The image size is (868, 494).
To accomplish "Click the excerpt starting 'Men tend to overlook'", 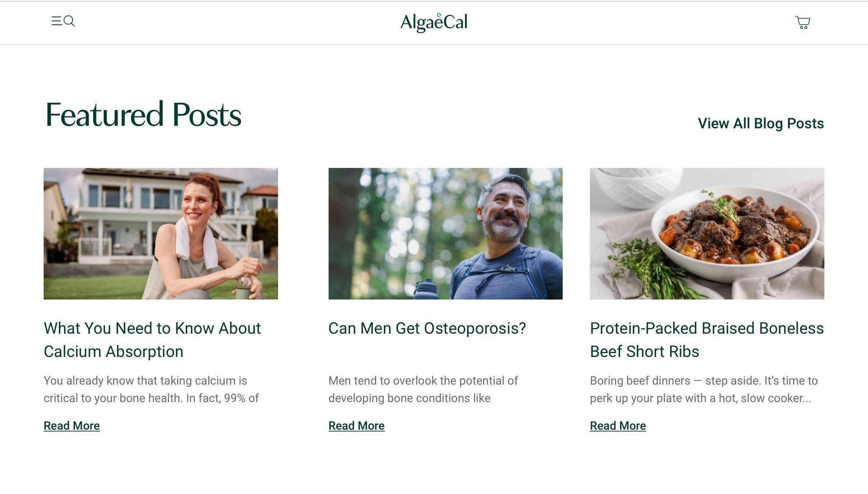I will (x=423, y=389).
